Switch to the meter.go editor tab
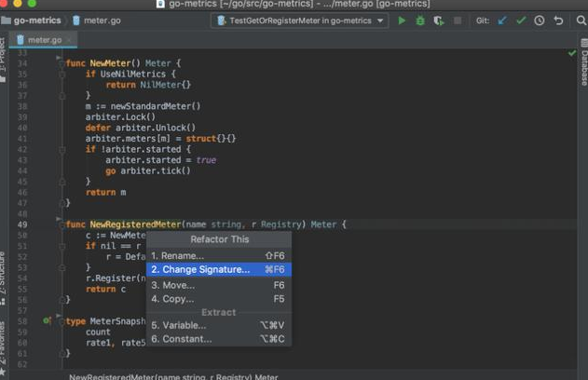 pos(44,40)
